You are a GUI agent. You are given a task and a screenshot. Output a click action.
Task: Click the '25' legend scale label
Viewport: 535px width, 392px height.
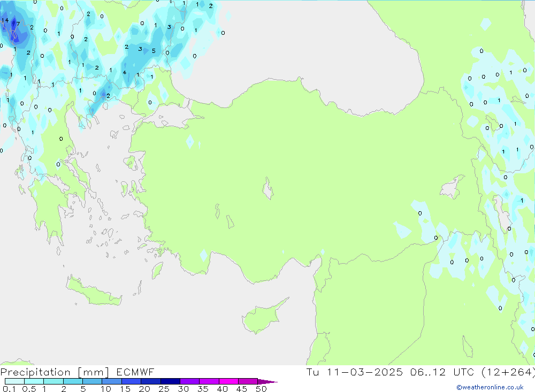164,389
